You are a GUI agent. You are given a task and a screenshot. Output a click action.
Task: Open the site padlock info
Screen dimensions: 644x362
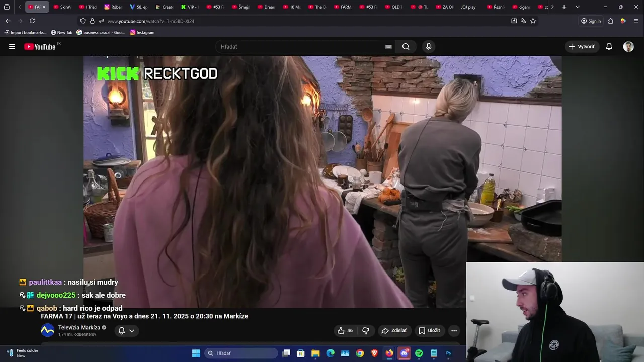[92, 21]
